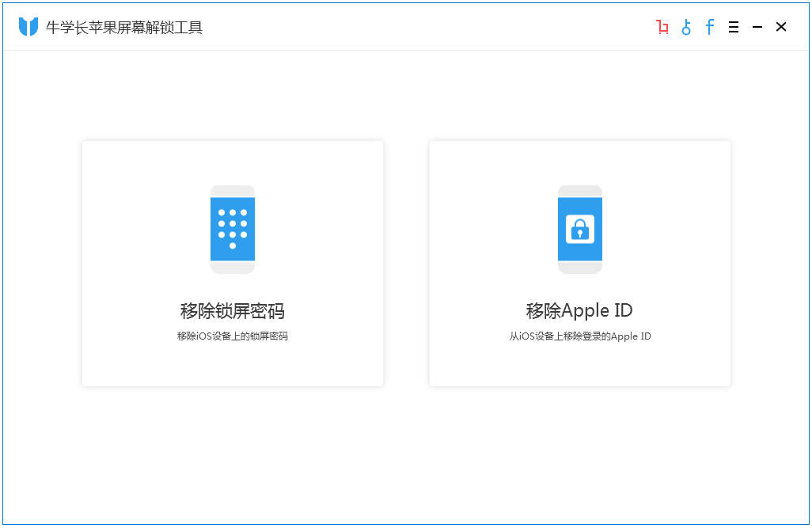
Task: Open the blue key registration icon
Action: point(686,28)
